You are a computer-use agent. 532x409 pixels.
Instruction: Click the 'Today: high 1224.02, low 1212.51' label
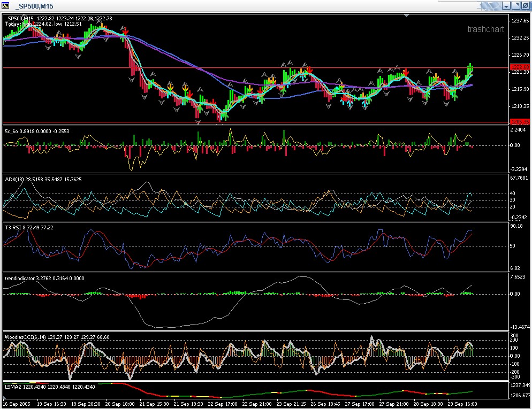pos(43,24)
